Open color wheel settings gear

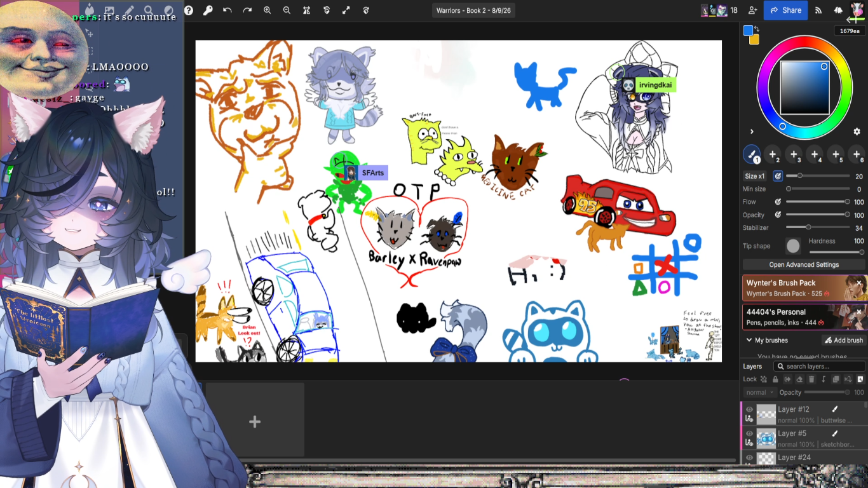(857, 132)
